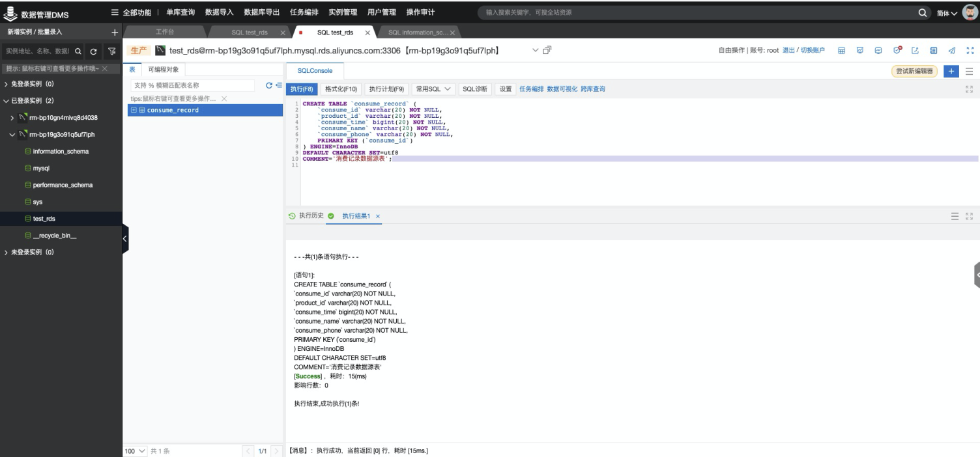Click the SQL诊断 button
The height and width of the screenshot is (457, 980).
[476, 89]
